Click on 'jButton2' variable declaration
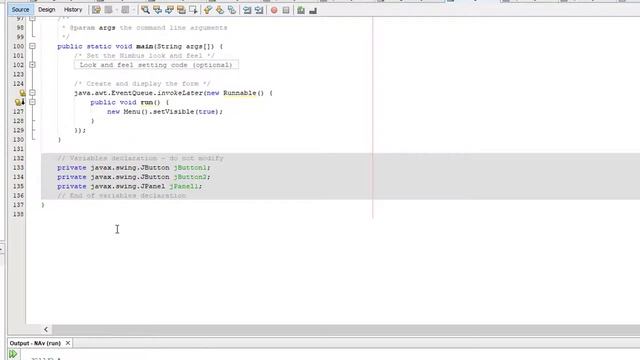 [x=190, y=177]
